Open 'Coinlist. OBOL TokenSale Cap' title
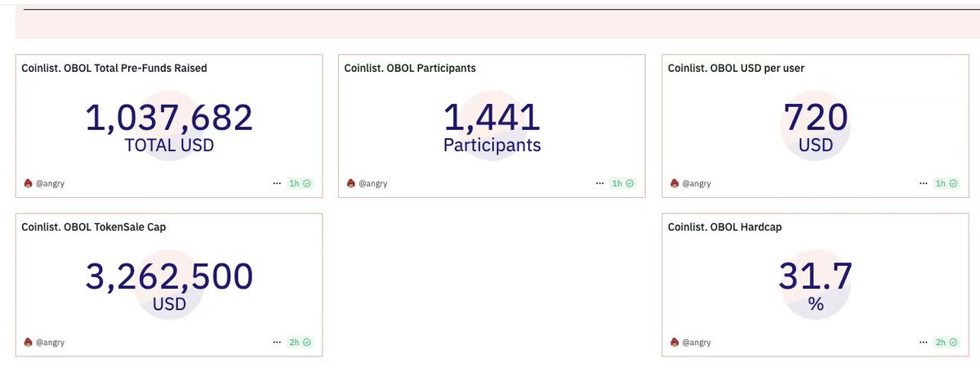The image size is (980, 372). 94,226
